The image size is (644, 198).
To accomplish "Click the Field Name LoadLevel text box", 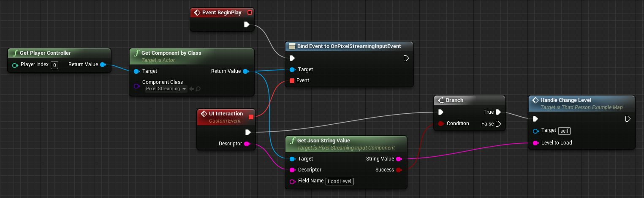I will [340, 182].
